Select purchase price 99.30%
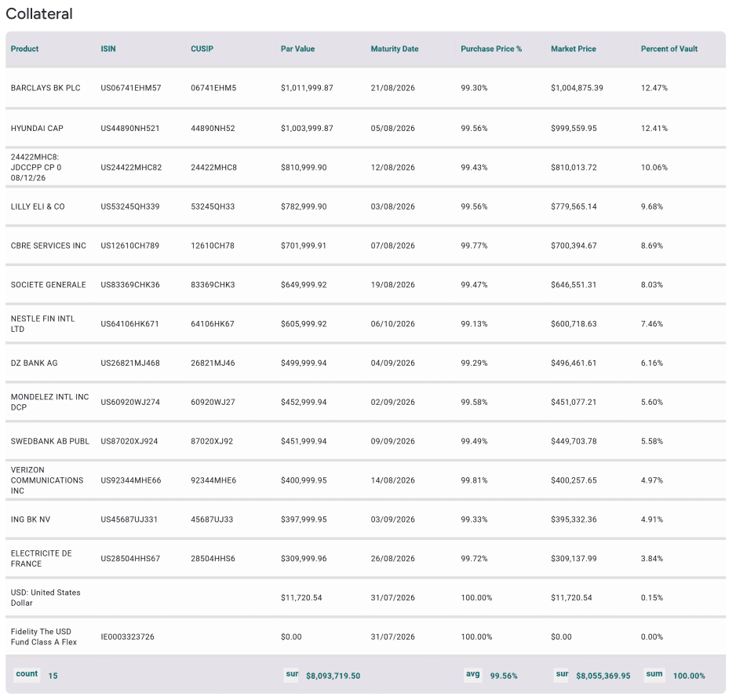Viewport: 736px width, 700px height. coord(474,88)
